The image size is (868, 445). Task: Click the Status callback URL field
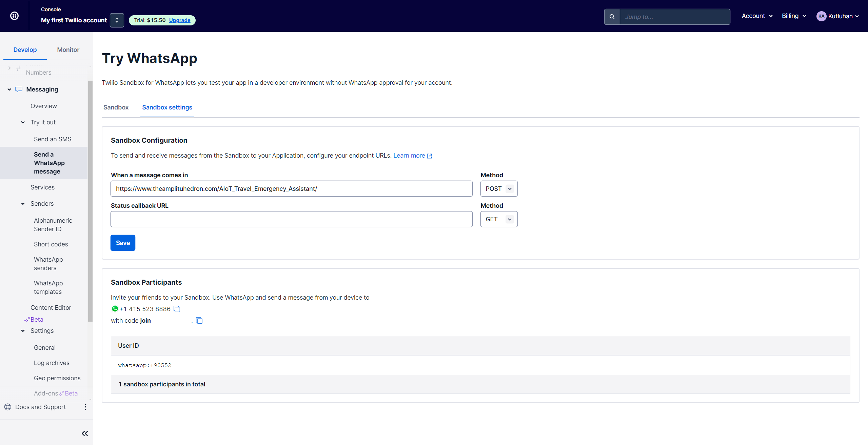[x=292, y=219]
